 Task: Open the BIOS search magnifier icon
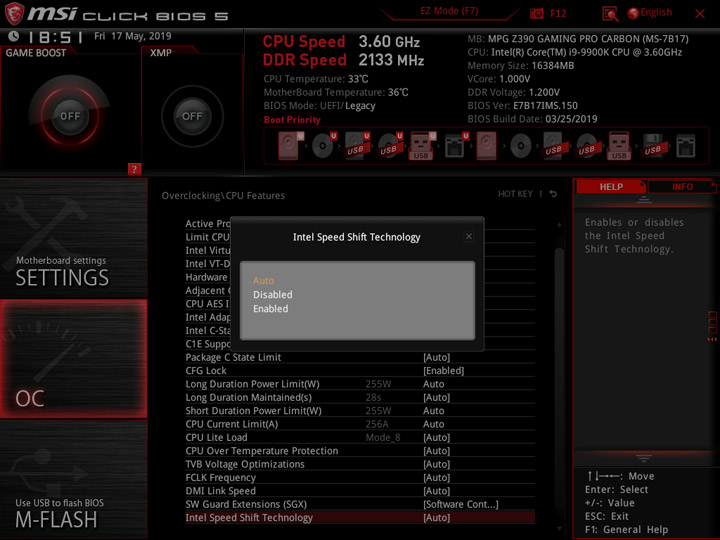tap(610, 14)
